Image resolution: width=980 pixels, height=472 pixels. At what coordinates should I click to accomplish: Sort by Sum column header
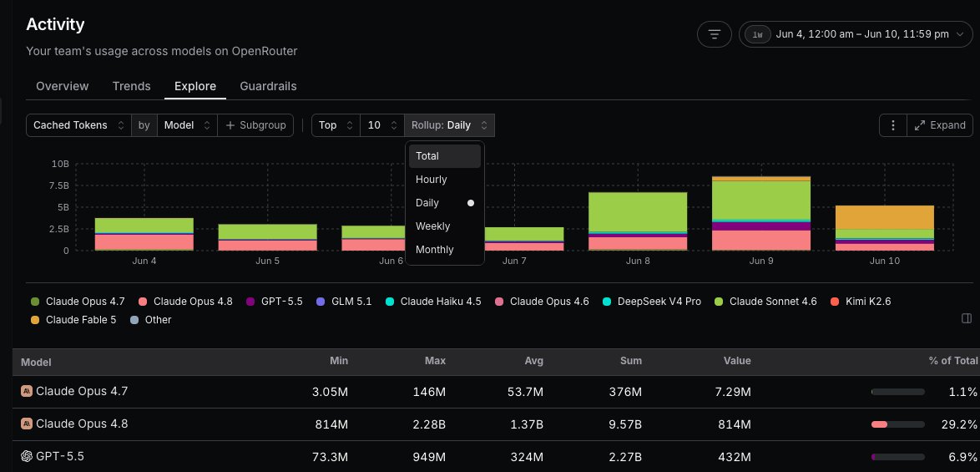click(630, 361)
